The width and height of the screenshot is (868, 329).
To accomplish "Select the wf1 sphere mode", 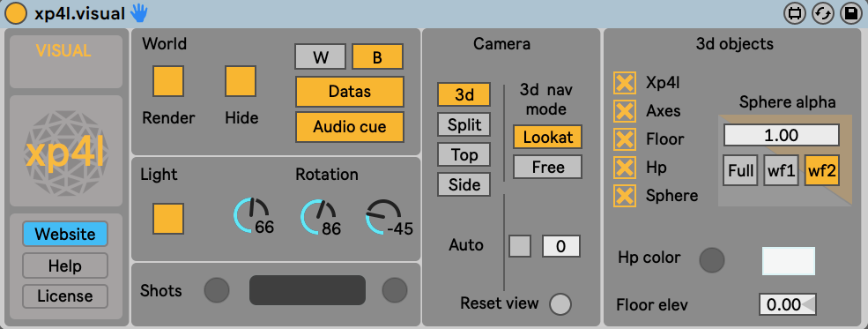I will coord(781,170).
